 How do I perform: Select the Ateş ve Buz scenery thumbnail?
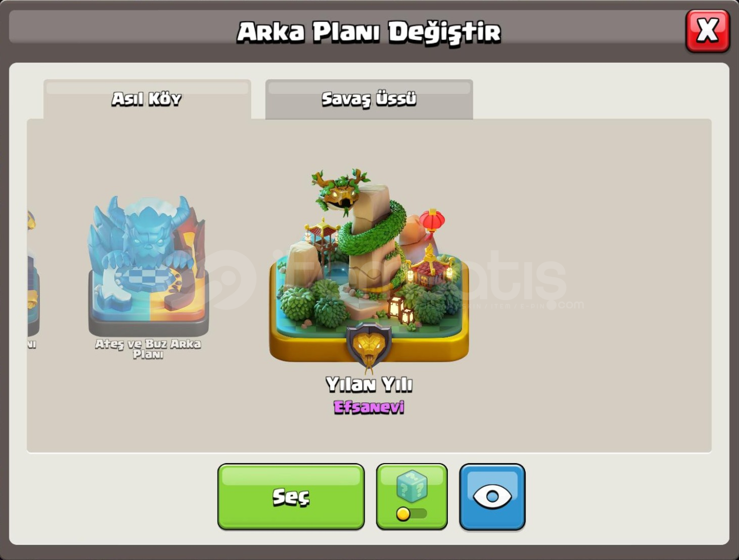coord(148,266)
